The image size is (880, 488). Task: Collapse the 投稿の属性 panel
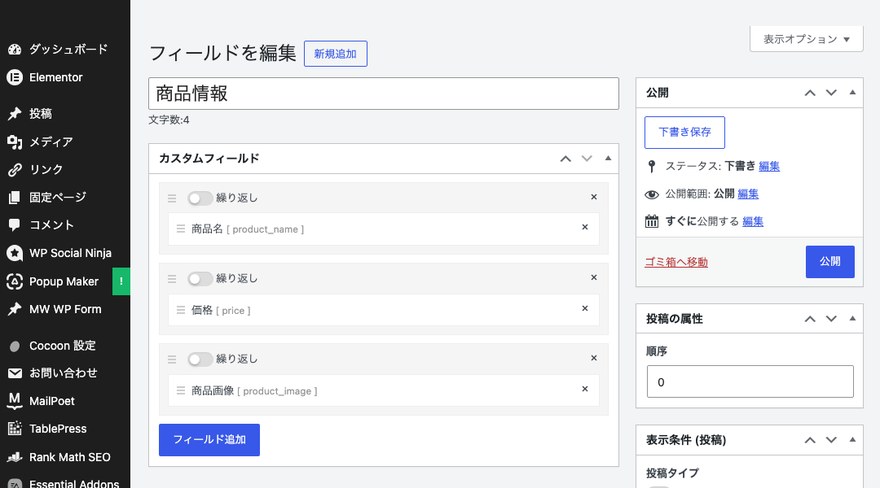(x=852, y=319)
